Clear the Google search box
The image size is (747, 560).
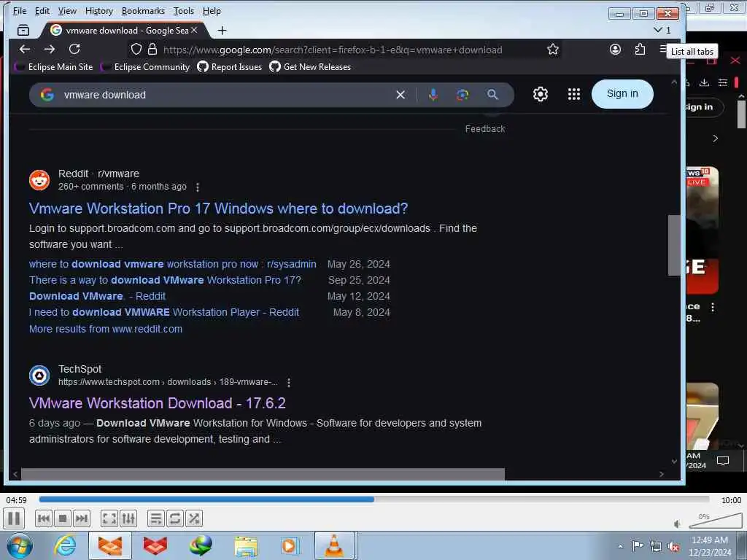point(400,95)
